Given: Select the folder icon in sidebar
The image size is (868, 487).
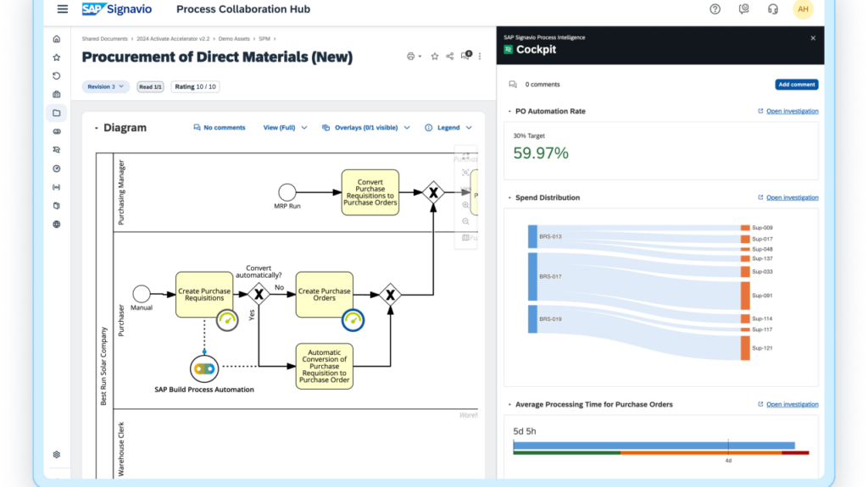Looking at the screenshot, I should click(x=57, y=113).
